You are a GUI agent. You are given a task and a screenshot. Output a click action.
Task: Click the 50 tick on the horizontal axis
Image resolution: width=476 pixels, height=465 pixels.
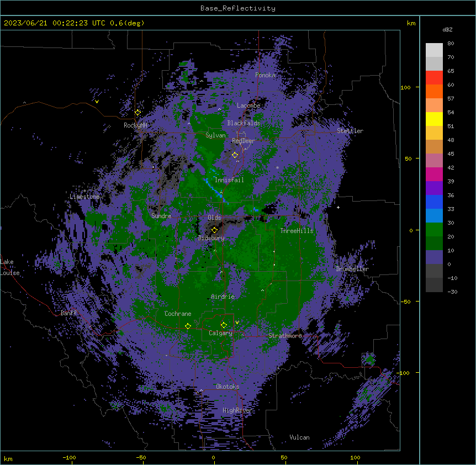click(x=284, y=457)
